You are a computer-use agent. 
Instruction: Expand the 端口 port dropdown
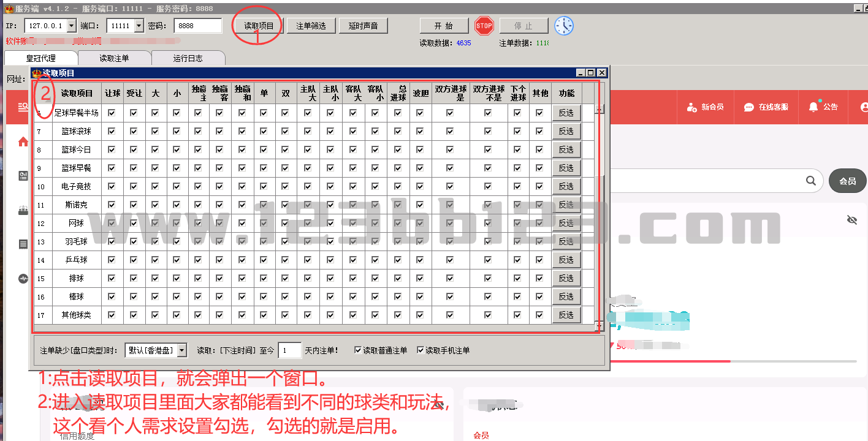[x=139, y=26]
